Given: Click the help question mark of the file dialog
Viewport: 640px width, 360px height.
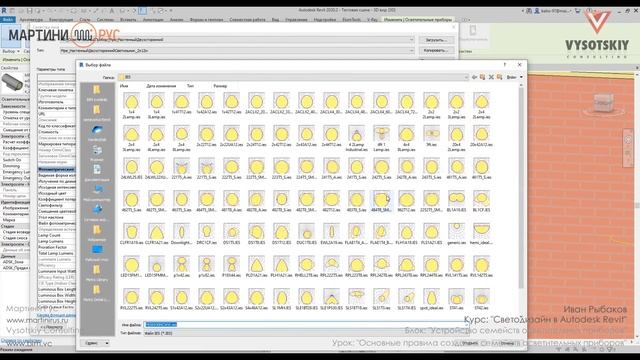Looking at the screenshot, I should point(504,64).
